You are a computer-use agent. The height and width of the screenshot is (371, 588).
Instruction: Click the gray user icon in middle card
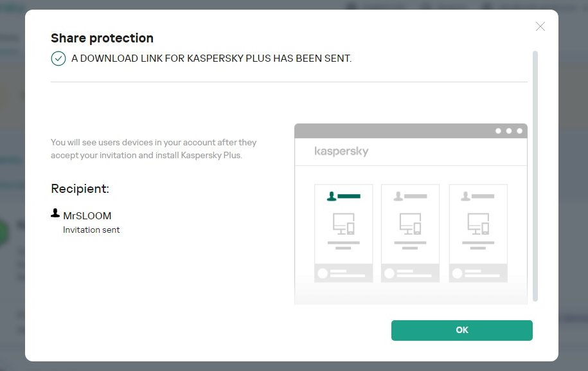[398, 196]
